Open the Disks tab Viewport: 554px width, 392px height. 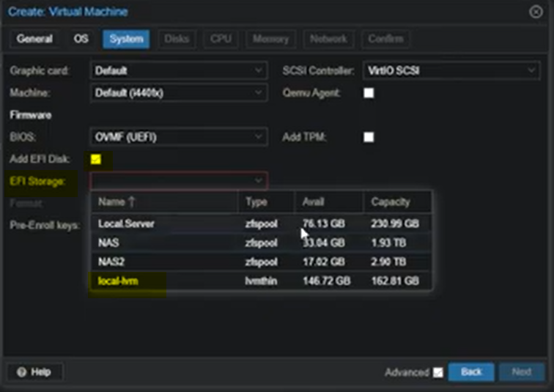pos(177,39)
